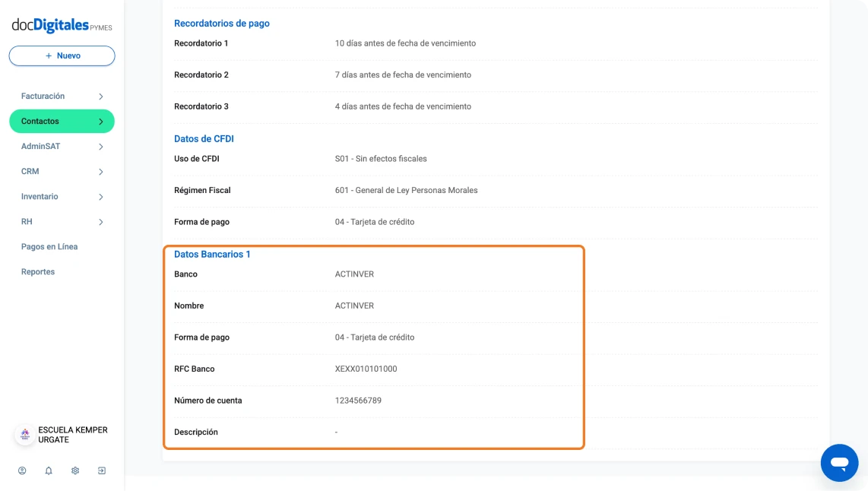Image resolution: width=868 pixels, height=491 pixels.
Task: Click the Nuevo button
Action: click(62, 56)
